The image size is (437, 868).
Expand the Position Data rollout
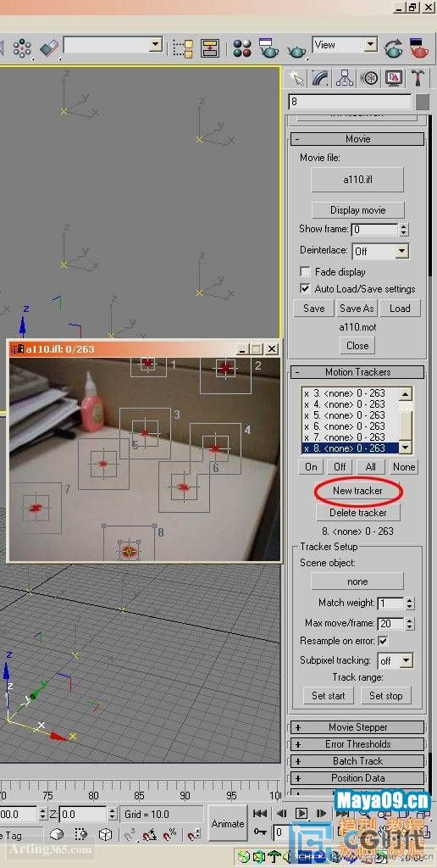(357, 778)
